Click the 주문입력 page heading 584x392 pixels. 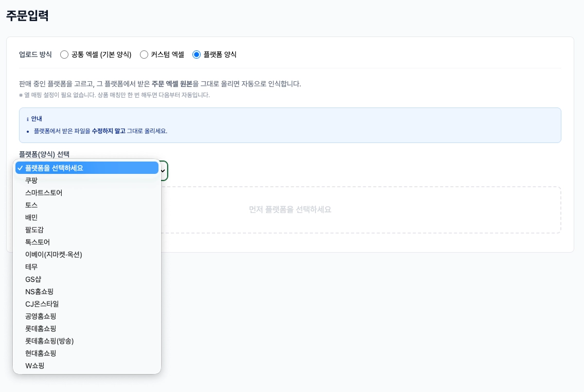pyautogui.click(x=28, y=15)
